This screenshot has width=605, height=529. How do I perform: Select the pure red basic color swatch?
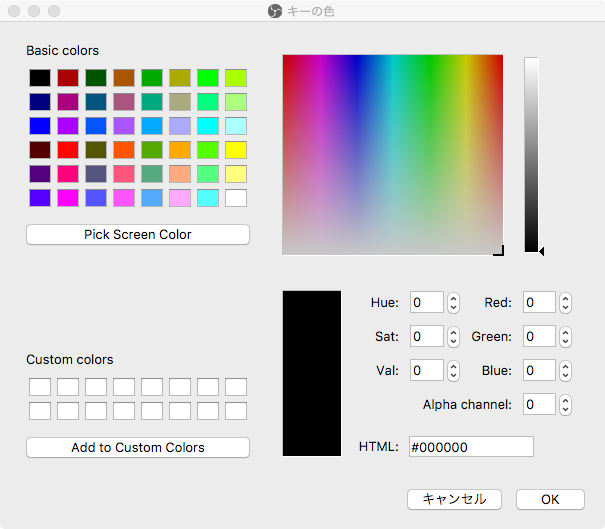[68, 150]
